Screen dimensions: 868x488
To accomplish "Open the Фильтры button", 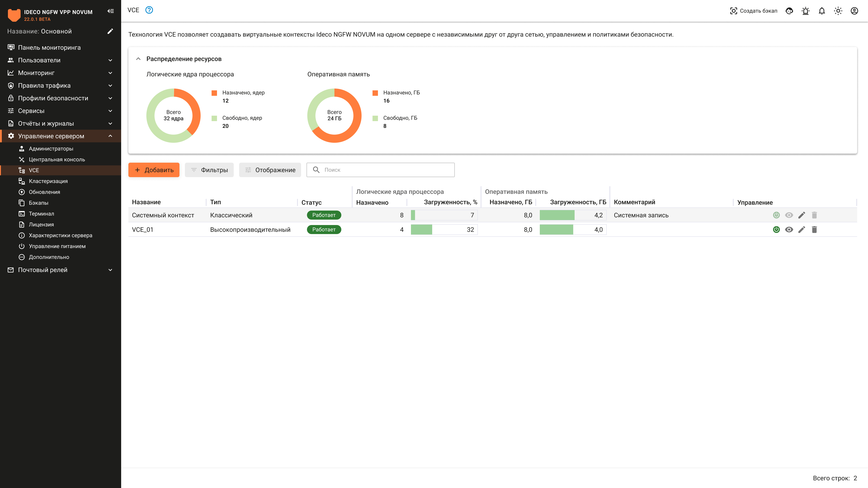I will [x=209, y=170].
